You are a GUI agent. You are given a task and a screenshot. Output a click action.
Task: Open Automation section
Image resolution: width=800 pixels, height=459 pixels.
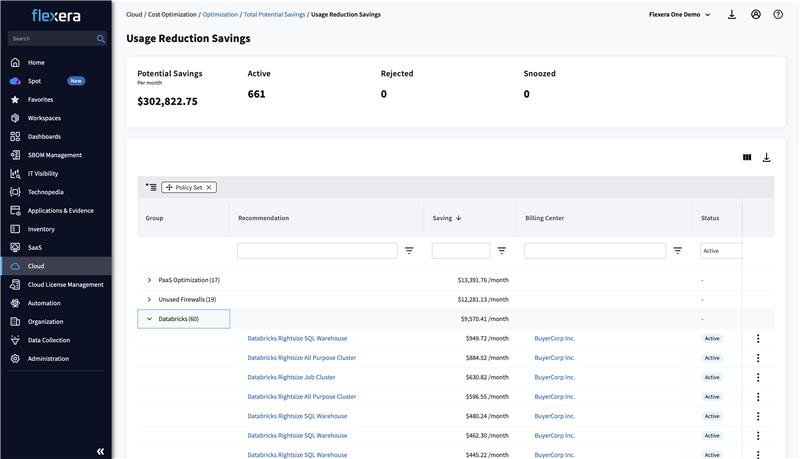pos(44,303)
